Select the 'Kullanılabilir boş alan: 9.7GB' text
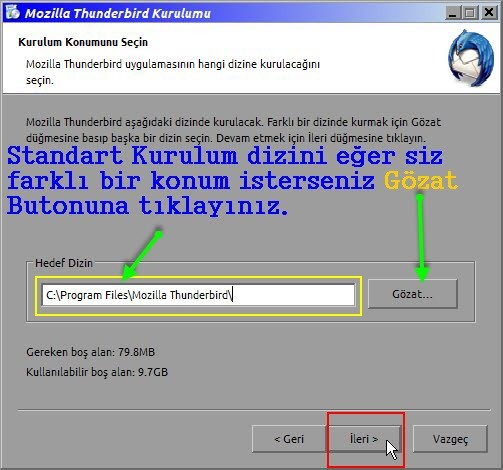The height and width of the screenshot is (470, 503). click(x=97, y=372)
